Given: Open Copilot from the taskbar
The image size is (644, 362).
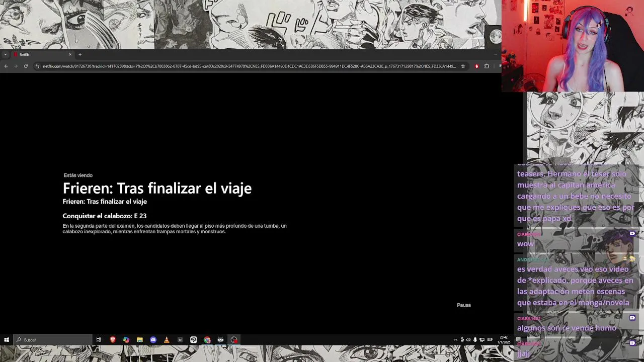Looking at the screenshot, I should (x=126, y=340).
